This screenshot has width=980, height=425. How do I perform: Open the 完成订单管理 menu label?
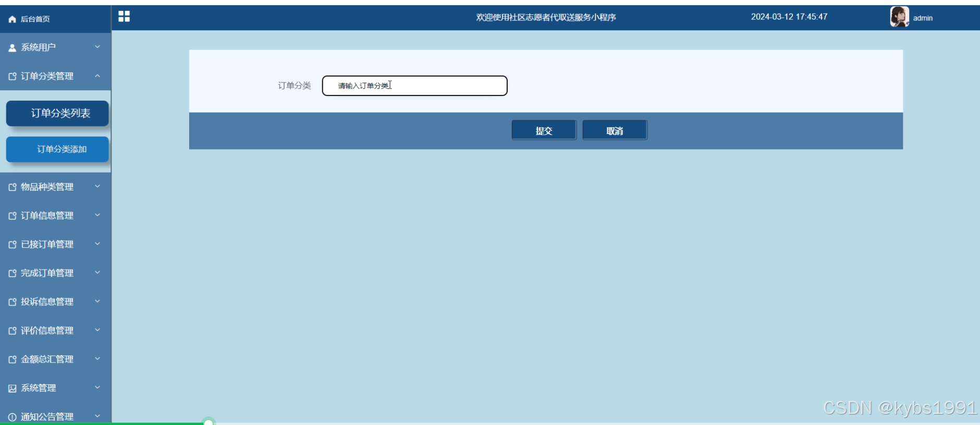[x=47, y=273]
